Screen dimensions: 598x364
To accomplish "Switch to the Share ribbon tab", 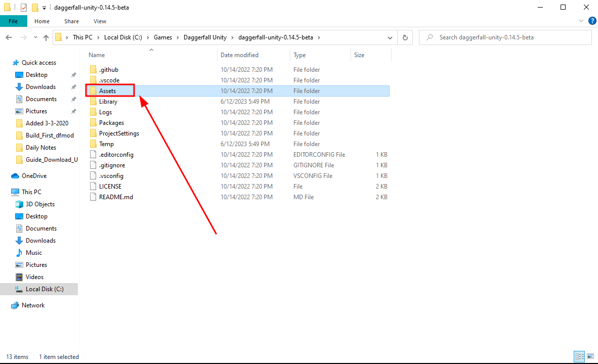I will tap(72, 21).
